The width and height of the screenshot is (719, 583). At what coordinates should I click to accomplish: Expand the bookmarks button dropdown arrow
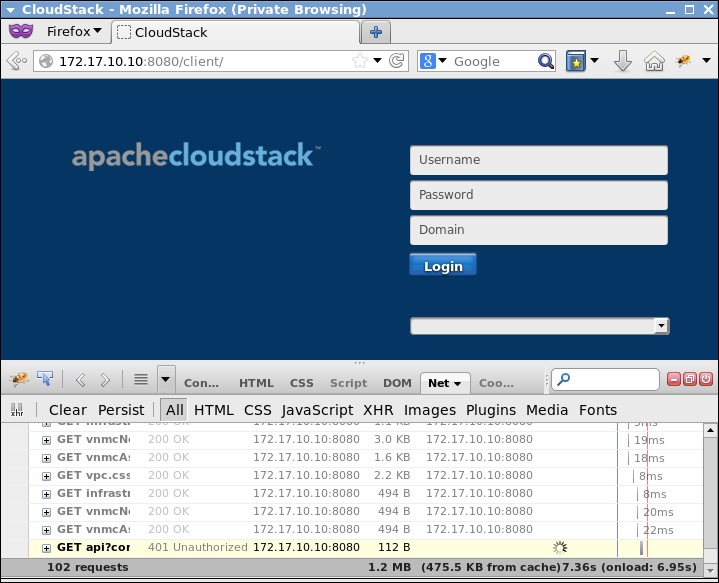[x=594, y=61]
